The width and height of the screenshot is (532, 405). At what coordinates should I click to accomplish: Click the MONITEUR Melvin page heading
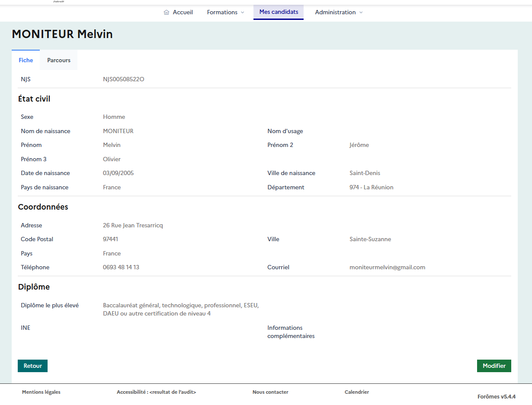tap(62, 34)
